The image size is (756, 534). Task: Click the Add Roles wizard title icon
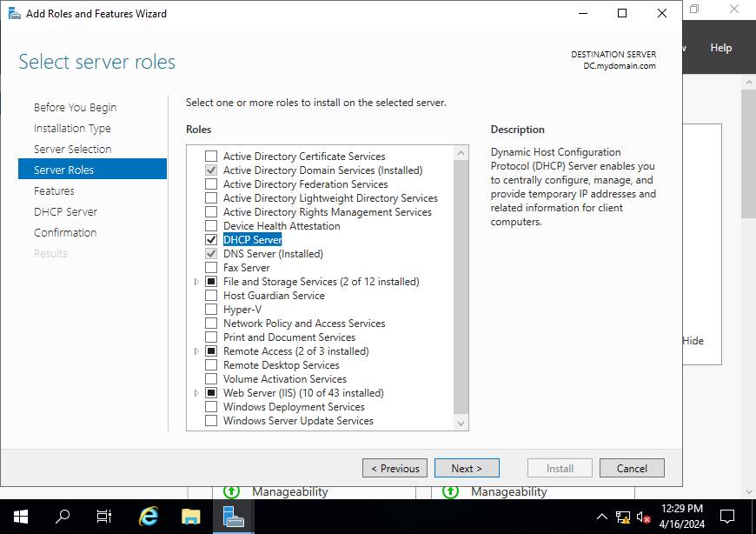[15, 14]
